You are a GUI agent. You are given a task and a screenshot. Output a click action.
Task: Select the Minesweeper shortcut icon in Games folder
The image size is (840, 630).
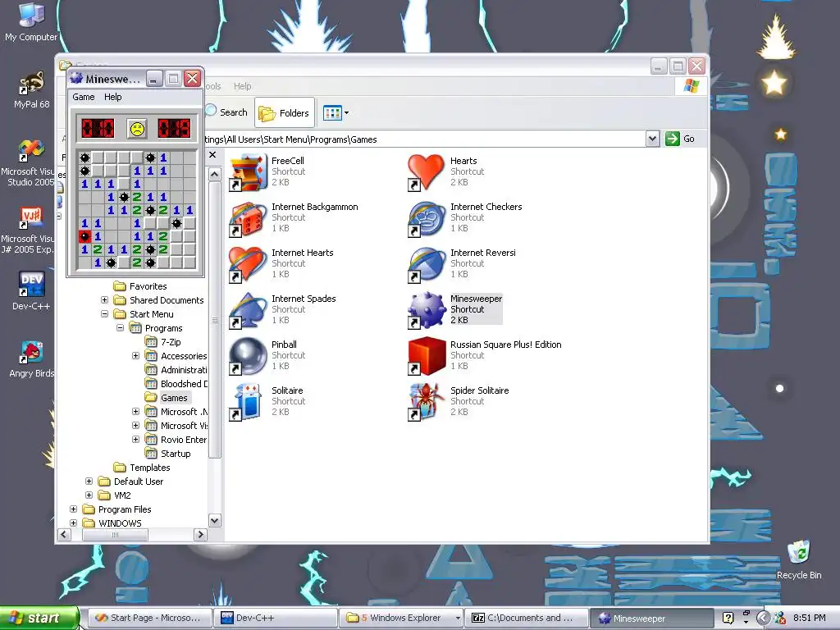coord(426,311)
